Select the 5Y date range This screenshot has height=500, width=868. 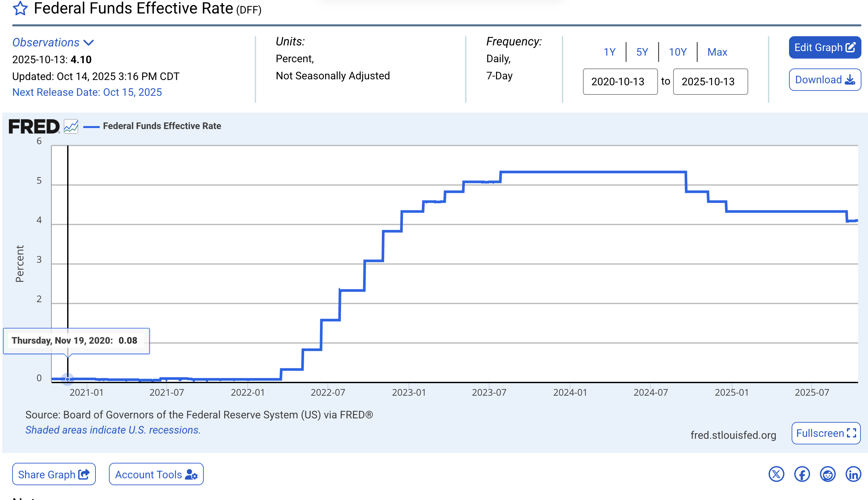(x=642, y=52)
